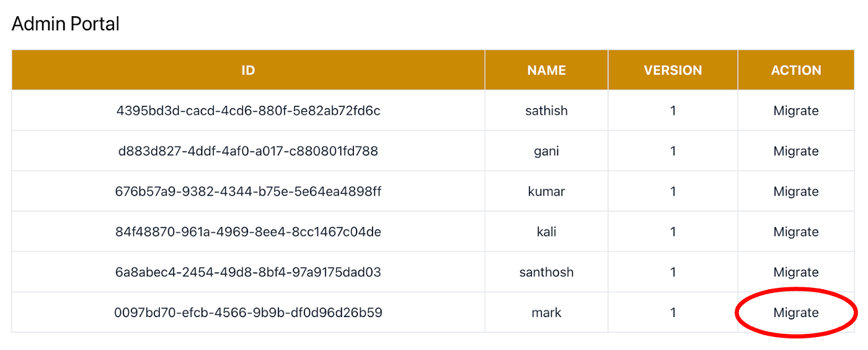Image resolution: width=868 pixels, height=350 pixels.
Task: Click the ID starting with d883d827
Action: [x=248, y=151]
